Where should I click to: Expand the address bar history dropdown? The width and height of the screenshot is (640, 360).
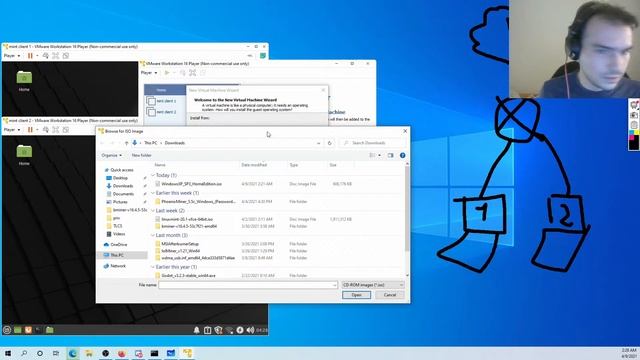point(318,143)
